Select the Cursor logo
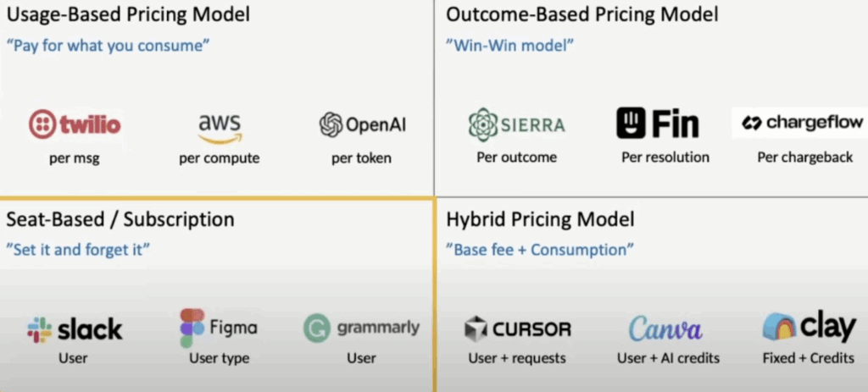Image resolution: width=868 pixels, height=392 pixels. [x=518, y=330]
